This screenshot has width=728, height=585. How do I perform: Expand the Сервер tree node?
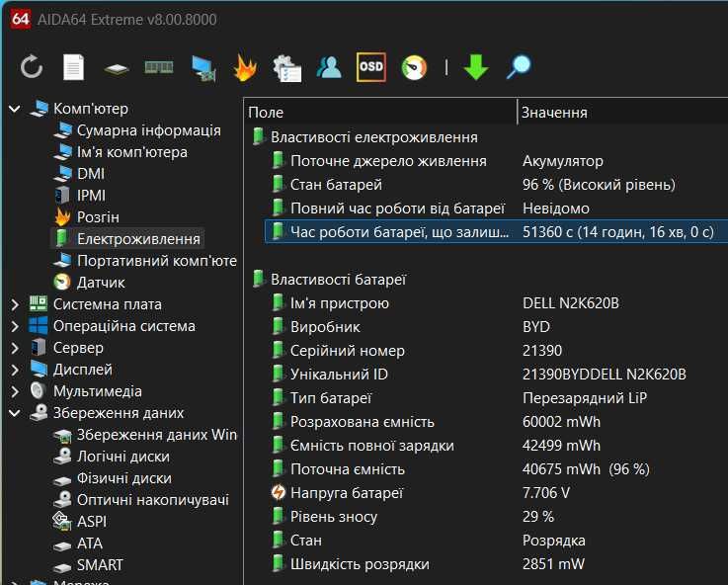[x=15, y=348]
